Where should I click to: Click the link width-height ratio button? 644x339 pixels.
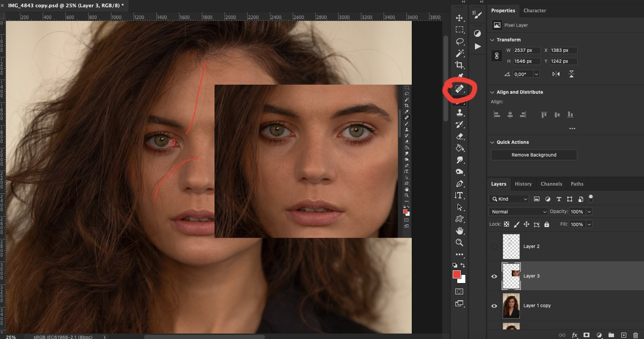[496, 56]
